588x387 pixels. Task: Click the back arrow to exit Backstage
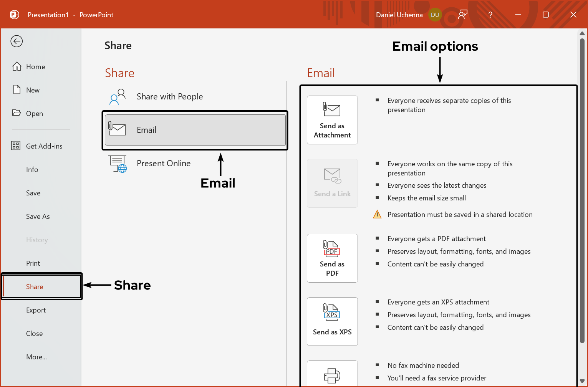(x=16, y=41)
